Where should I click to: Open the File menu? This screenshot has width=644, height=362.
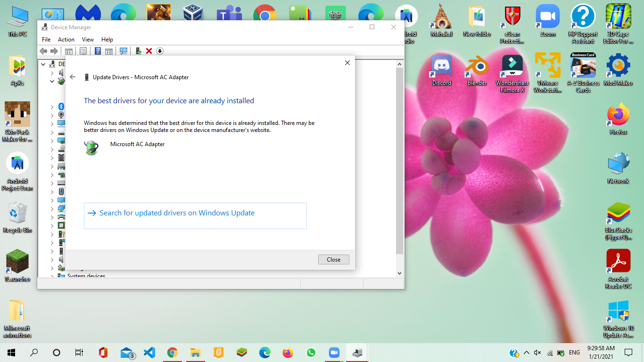coord(46,40)
